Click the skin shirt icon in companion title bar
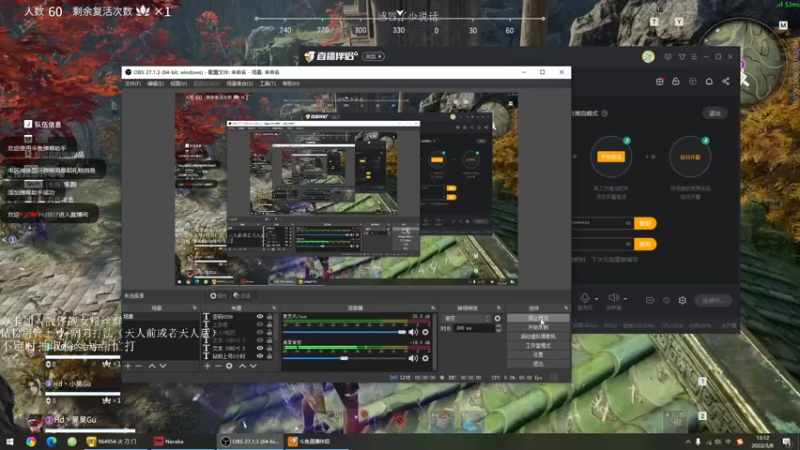 pyautogui.click(x=682, y=57)
